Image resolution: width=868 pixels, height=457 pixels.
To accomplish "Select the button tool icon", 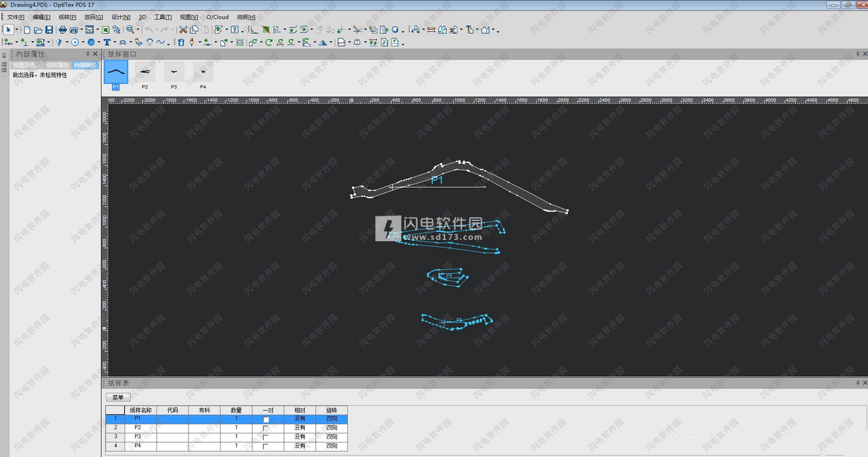I will (x=91, y=42).
